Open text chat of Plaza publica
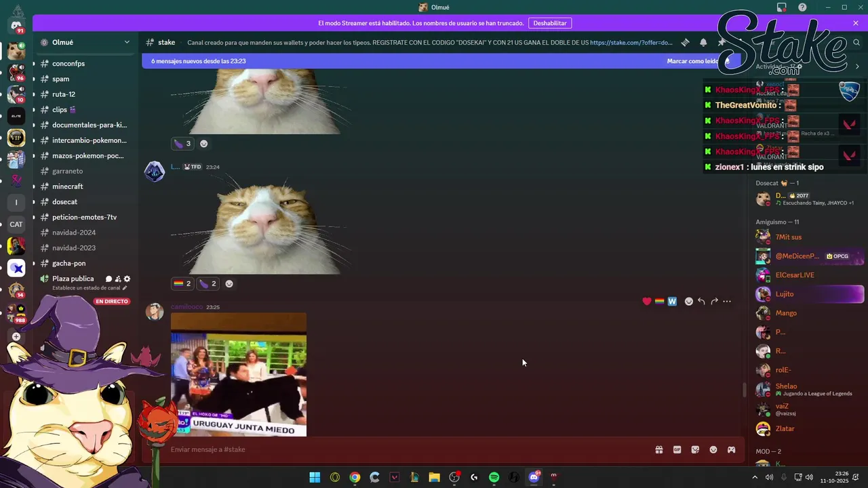This screenshot has height=488, width=868. click(x=108, y=279)
